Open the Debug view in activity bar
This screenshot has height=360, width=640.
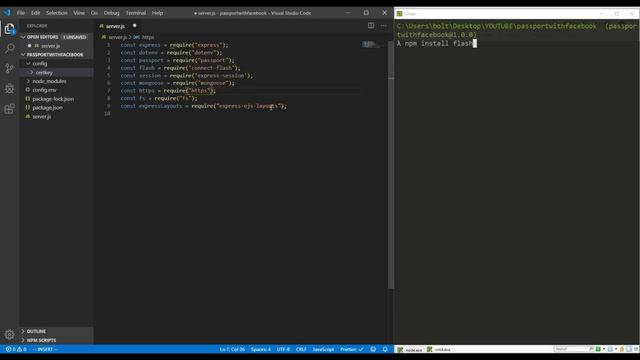point(9,89)
